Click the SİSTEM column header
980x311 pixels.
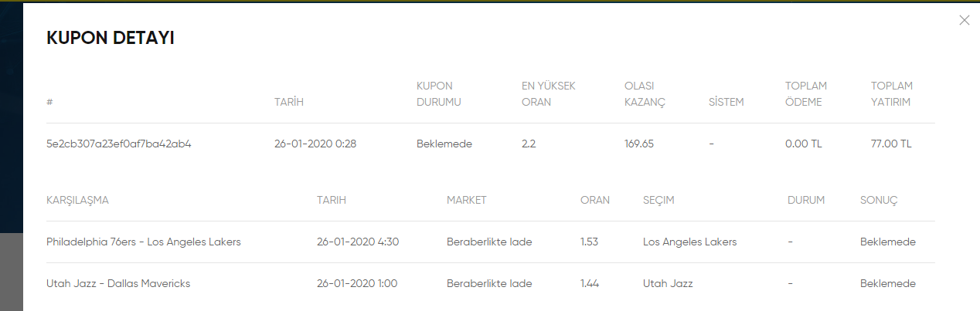(726, 102)
